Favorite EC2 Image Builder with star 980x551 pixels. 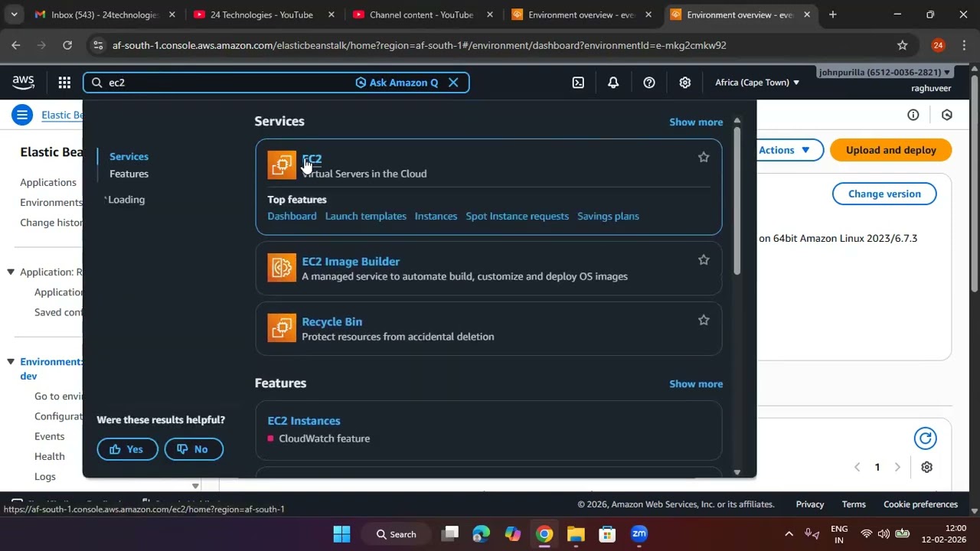point(704,260)
